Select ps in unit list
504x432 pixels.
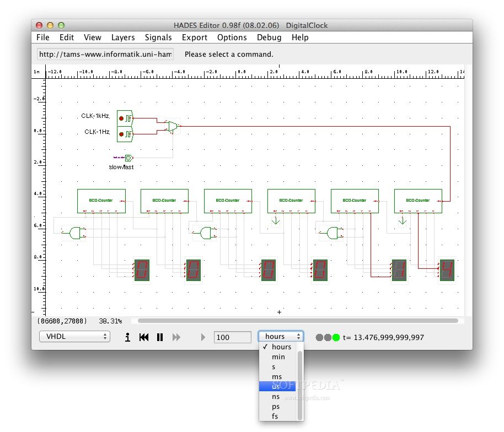click(x=278, y=406)
